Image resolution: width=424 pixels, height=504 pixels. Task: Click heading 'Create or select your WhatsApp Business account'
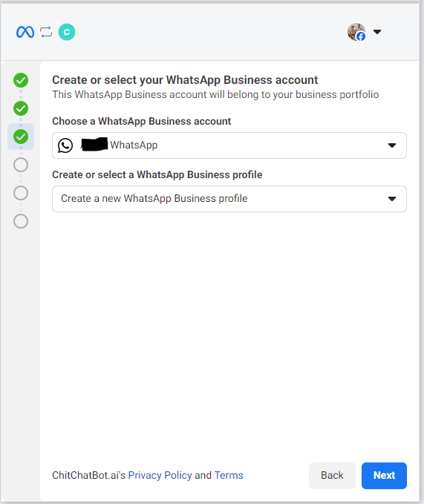[x=185, y=80]
